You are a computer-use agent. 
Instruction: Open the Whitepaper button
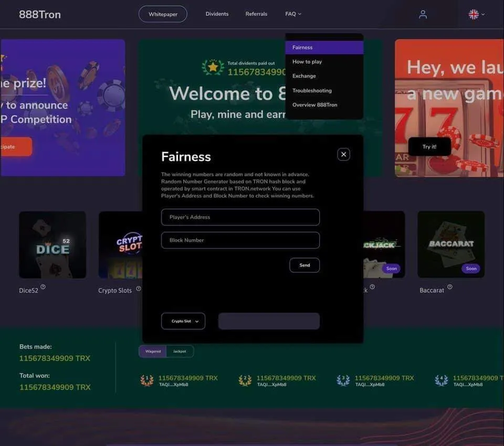coord(163,14)
